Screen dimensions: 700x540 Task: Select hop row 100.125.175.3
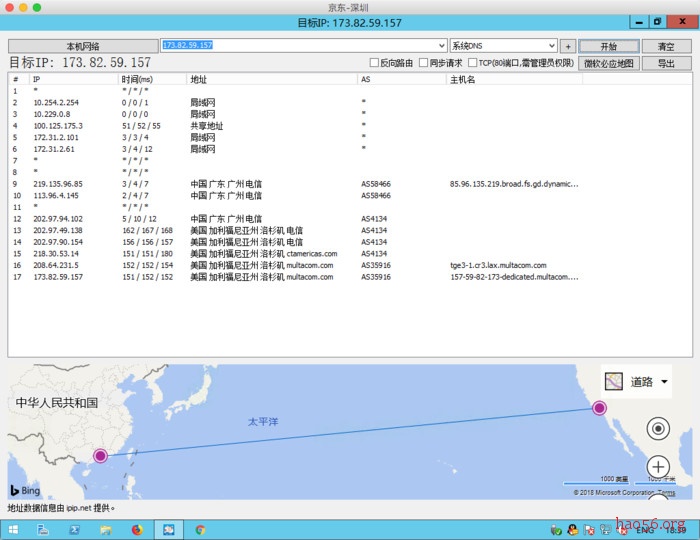(350, 126)
